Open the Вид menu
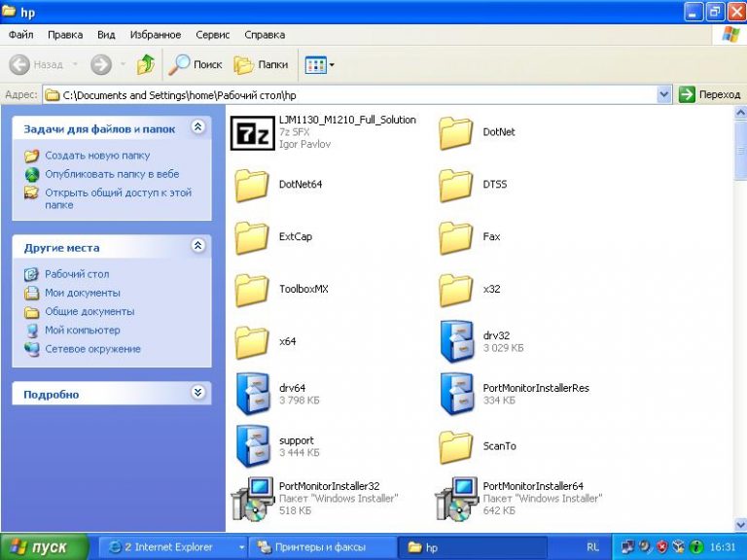Image resolution: width=747 pixels, height=560 pixels. pyautogui.click(x=106, y=35)
